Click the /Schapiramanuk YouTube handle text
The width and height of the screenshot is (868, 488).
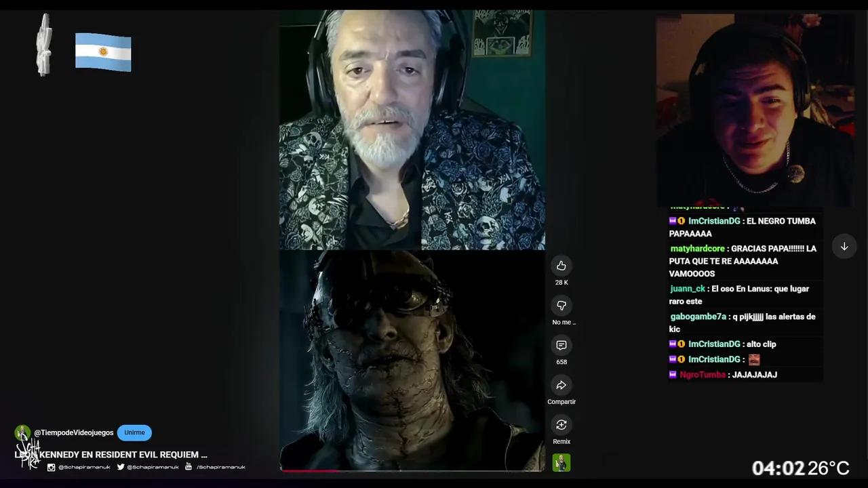(221, 467)
